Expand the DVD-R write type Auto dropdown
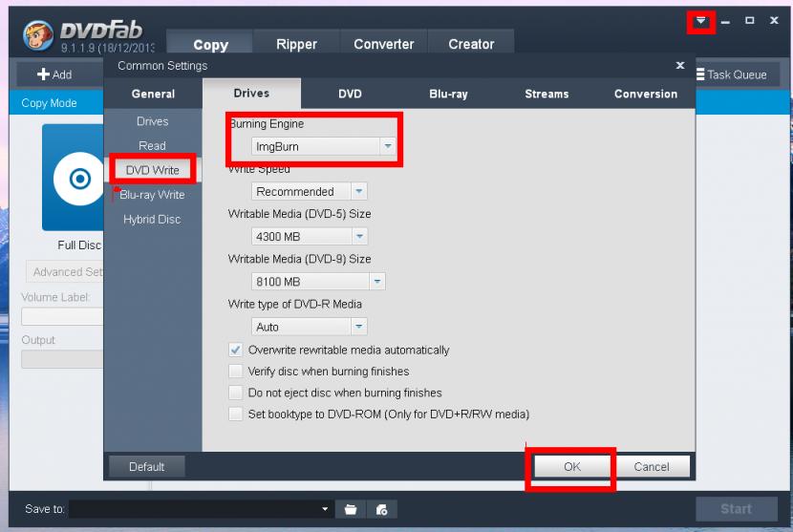Viewport: 793px width, 532px height. tap(358, 327)
